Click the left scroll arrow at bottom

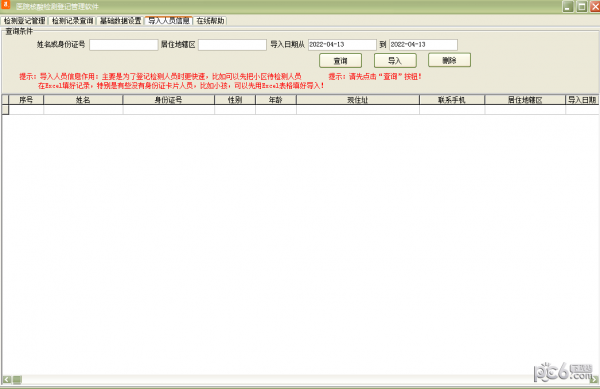pos(7,379)
